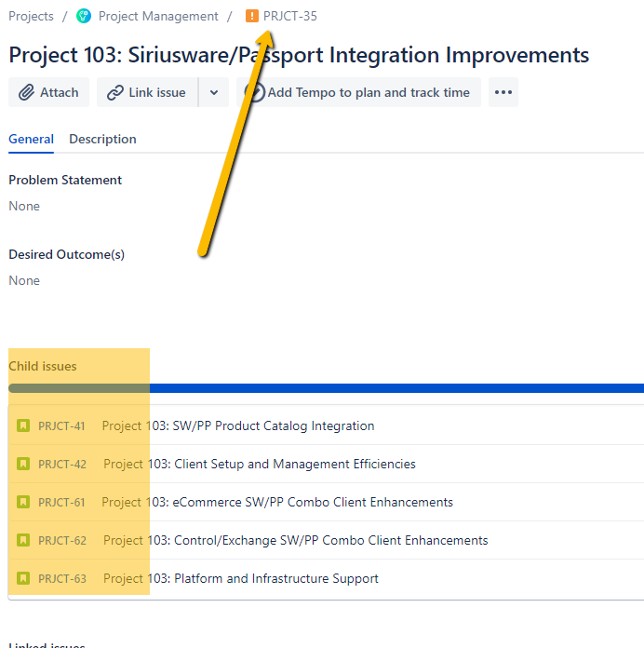This screenshot has height=648, width=644.
Task: Open child issue key PRJCT-62
Action: (62, 540)
